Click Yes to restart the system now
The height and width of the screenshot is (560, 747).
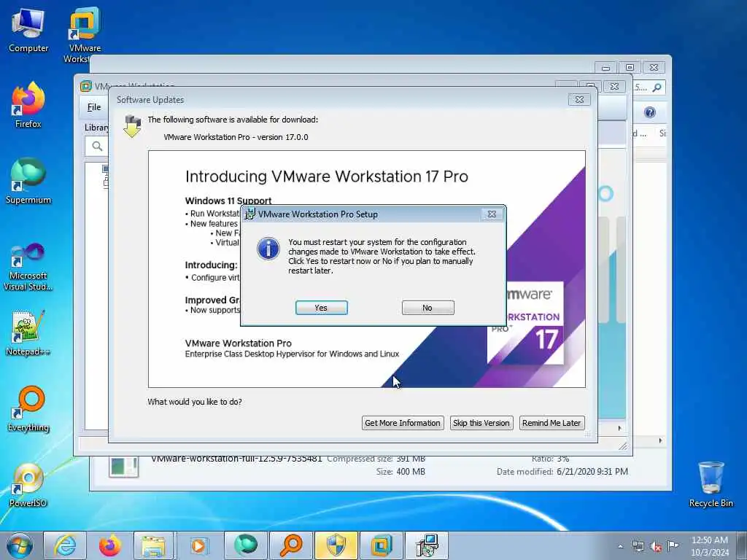[321, 308]
